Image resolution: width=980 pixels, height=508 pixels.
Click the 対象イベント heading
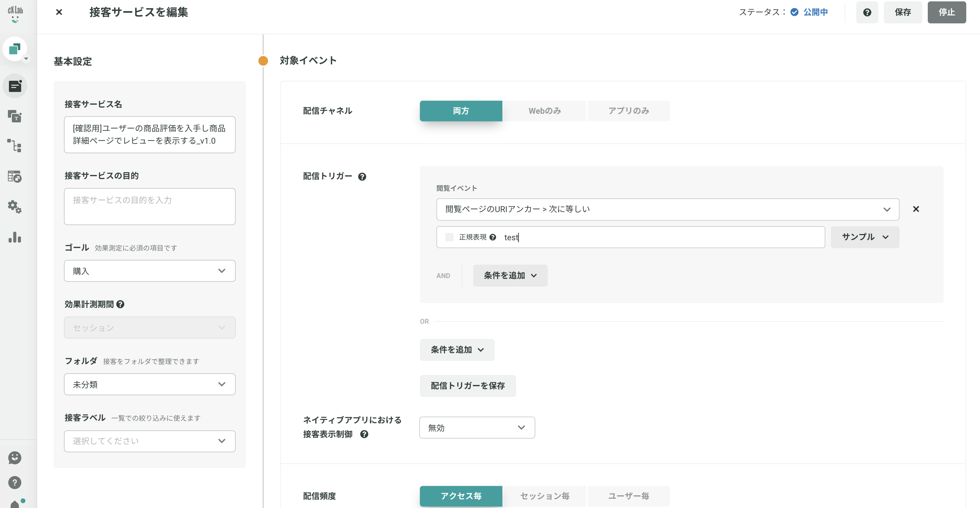point(308,60)
